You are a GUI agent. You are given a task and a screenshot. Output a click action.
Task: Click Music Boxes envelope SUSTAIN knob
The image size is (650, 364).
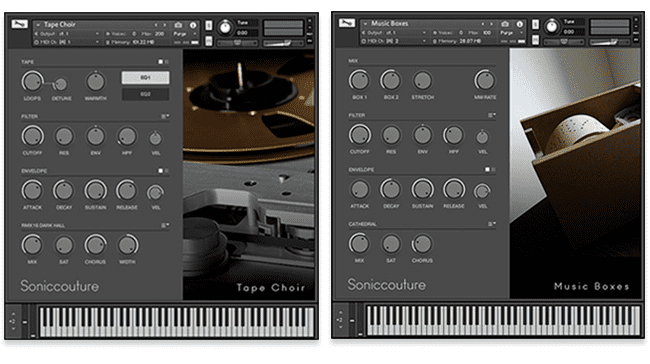tap(422, 189)
